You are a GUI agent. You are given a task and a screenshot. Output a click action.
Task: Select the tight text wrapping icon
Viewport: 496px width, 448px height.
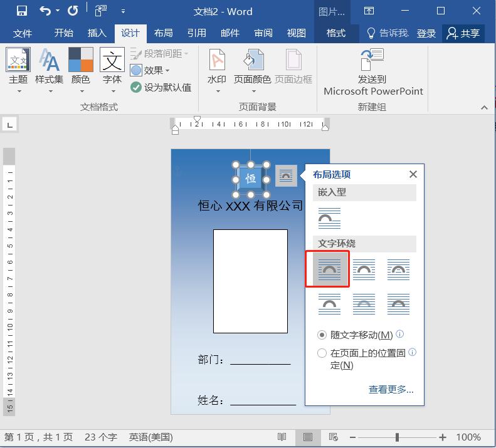(x=364, y=269)
